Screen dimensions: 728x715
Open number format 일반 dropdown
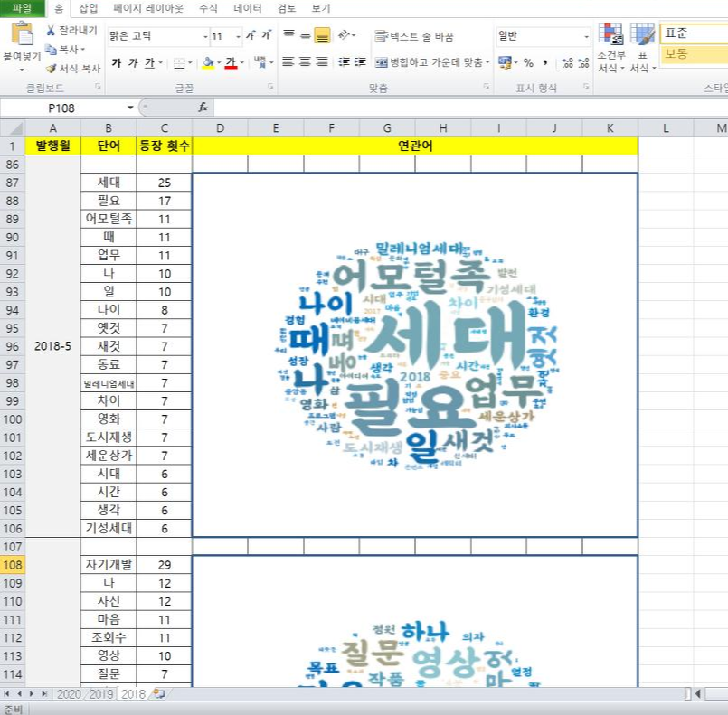point(586,36)
